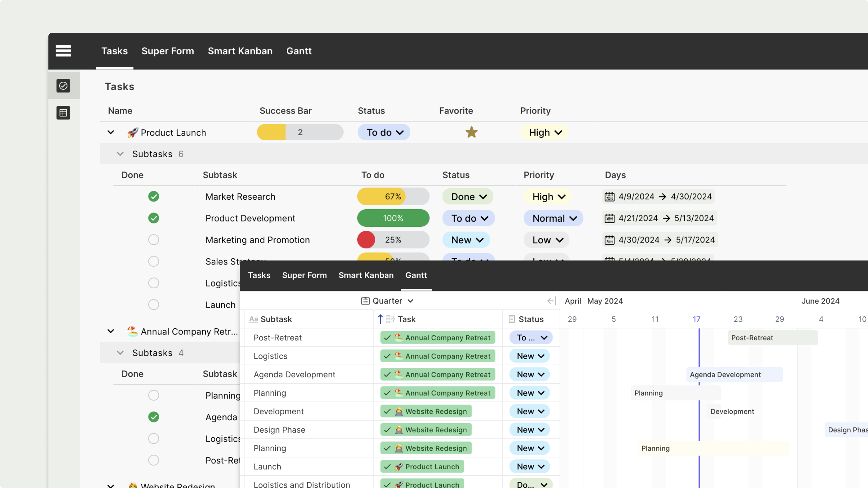
Task: Click the Agenda Development Gantt bar
Action: click(734, 374)
